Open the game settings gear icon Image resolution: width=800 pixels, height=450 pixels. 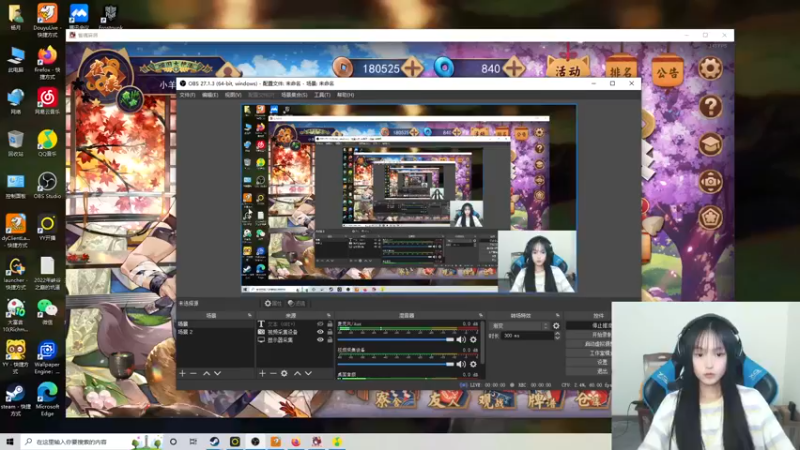coord(710,68)
